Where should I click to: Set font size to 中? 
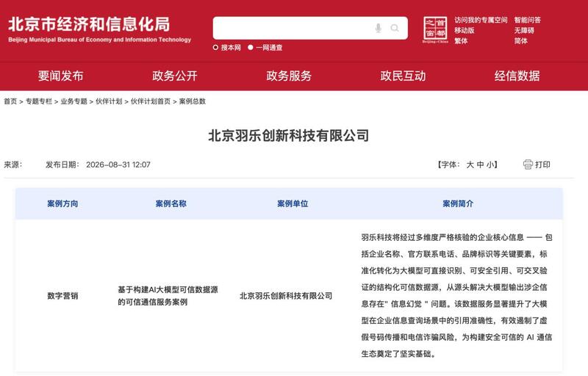coord(481,164)
